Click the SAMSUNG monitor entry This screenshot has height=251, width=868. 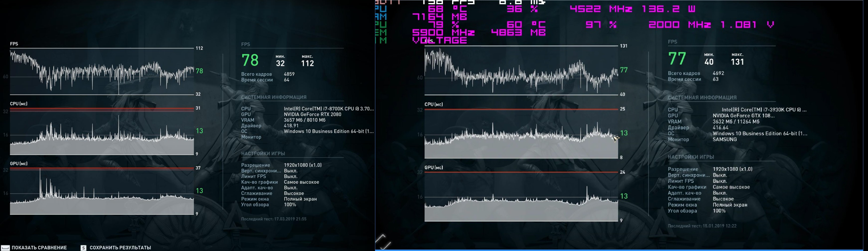(724, 139)
